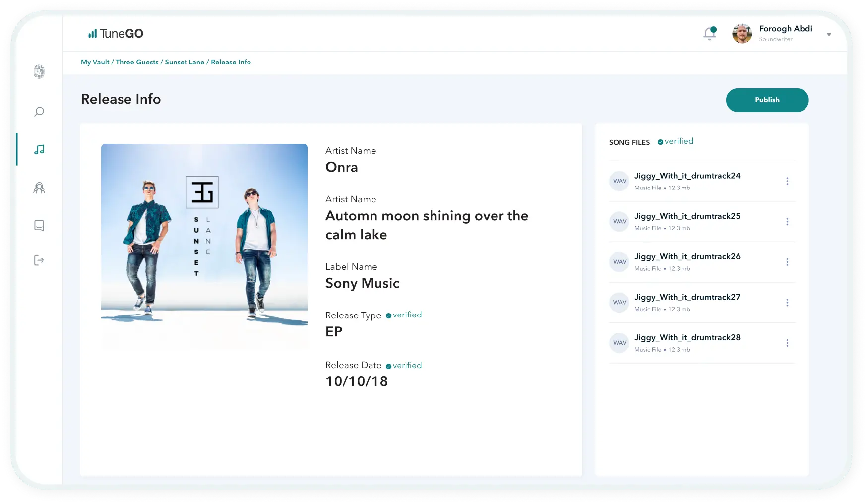
Task: Go to My Vault breadcrumb
Action: pyautogui.click(x=95, y=62)
